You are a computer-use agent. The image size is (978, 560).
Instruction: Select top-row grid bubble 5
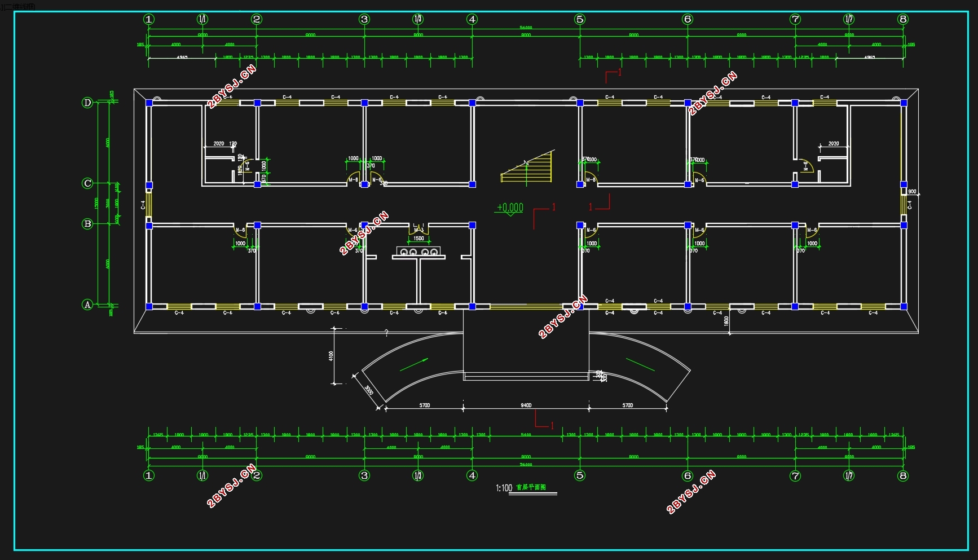click(x=580, y=19)
